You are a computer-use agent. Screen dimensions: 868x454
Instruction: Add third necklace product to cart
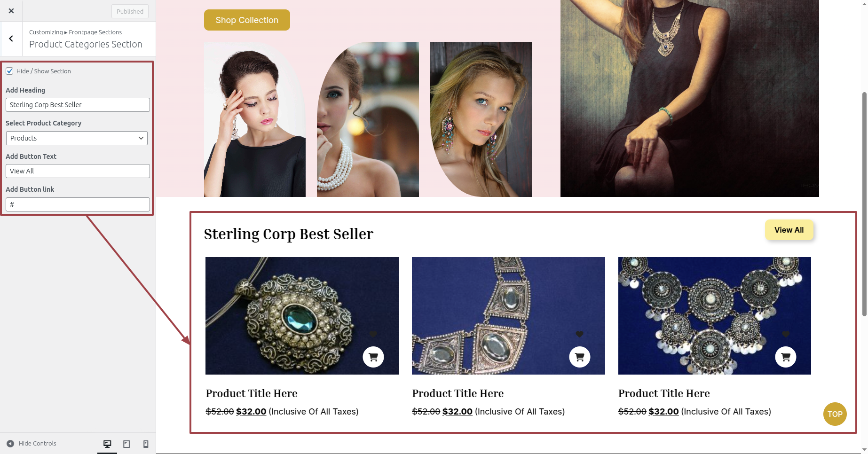pos(786,357)
